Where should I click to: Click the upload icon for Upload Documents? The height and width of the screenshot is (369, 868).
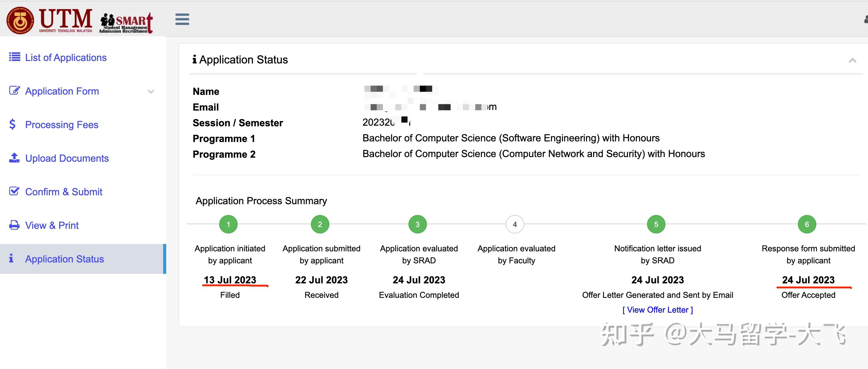pos(14,158)
